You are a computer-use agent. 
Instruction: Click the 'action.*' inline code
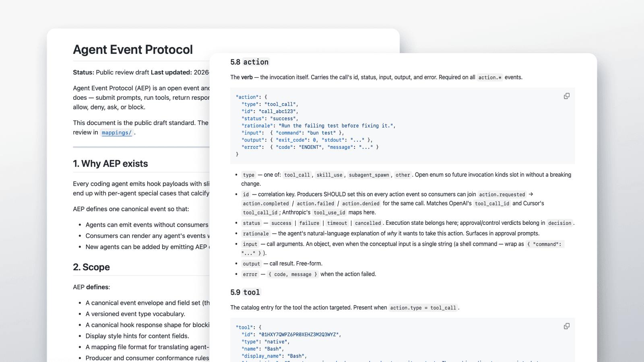tap(490, 78)
